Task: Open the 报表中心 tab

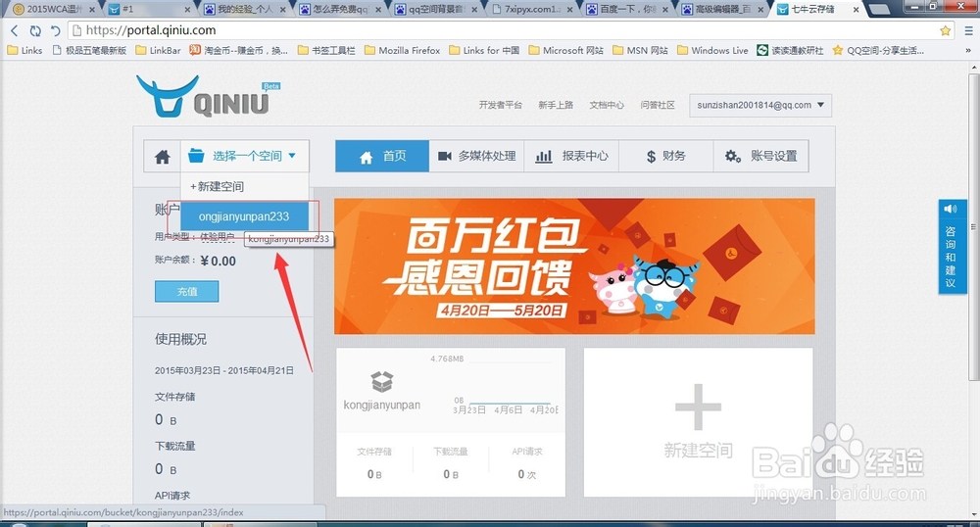Action: (571, 156)
